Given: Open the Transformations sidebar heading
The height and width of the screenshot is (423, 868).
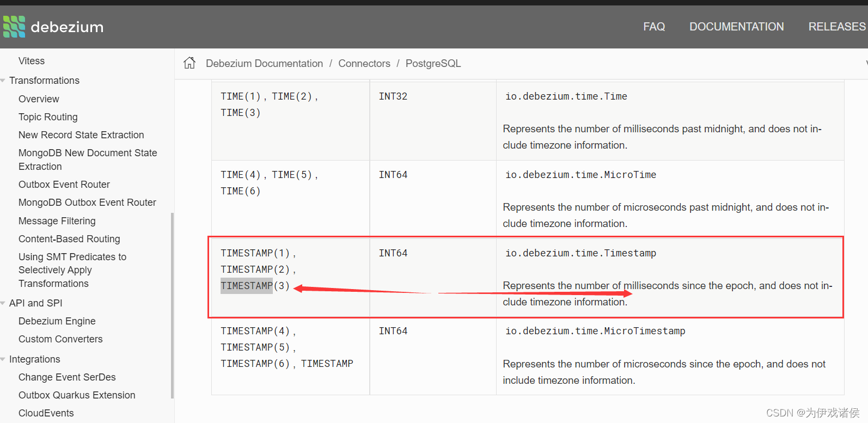Looking at the screenshot, I should click(44, 81).
